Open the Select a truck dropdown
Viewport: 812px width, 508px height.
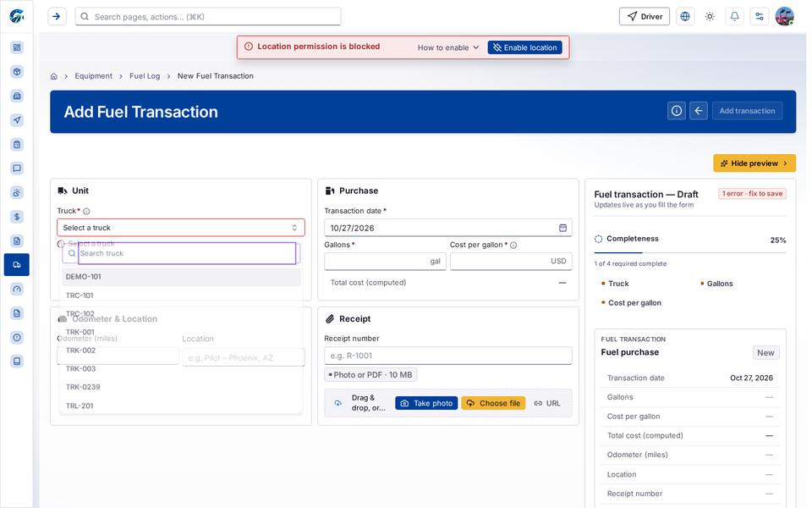click(181, 228)
